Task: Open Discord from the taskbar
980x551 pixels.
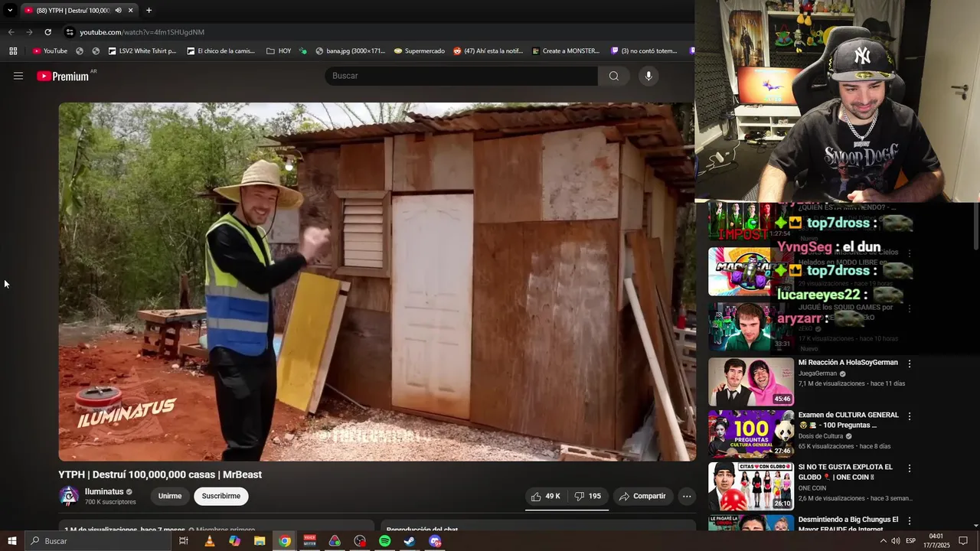Action: pyautogui.click(x=435, y=541)
